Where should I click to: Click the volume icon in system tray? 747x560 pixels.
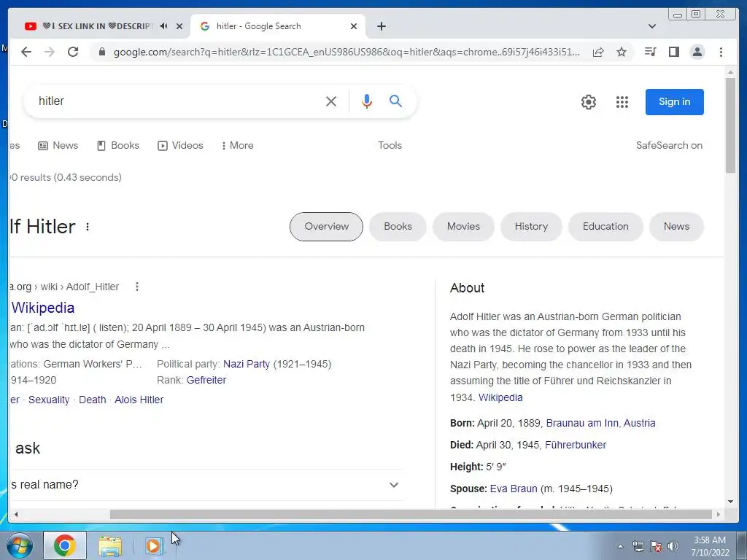pos(673,546)
